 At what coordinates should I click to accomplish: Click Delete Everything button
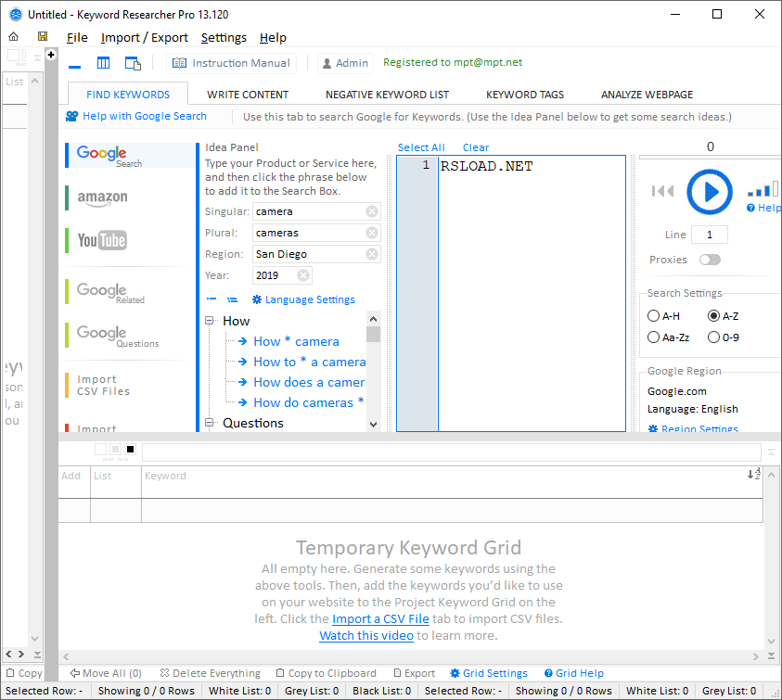pyautogui.click(x=211, y=673)
